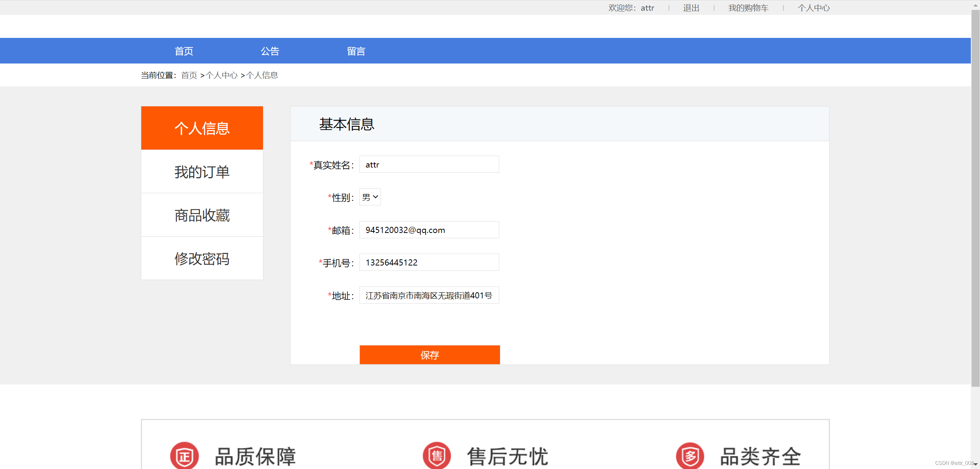Focus the 真实姓名 name input field
The height and width of the screenshot is (469, 980).
(429, 164)
